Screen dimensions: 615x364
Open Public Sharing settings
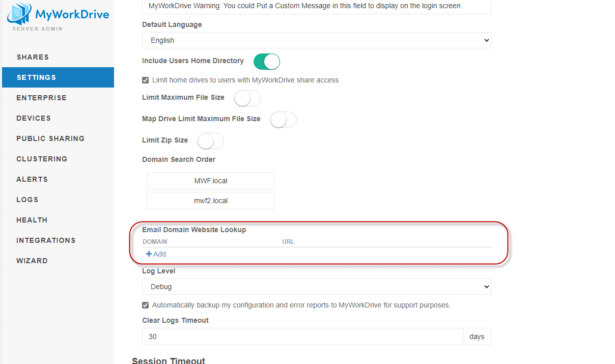coord(49,138)
